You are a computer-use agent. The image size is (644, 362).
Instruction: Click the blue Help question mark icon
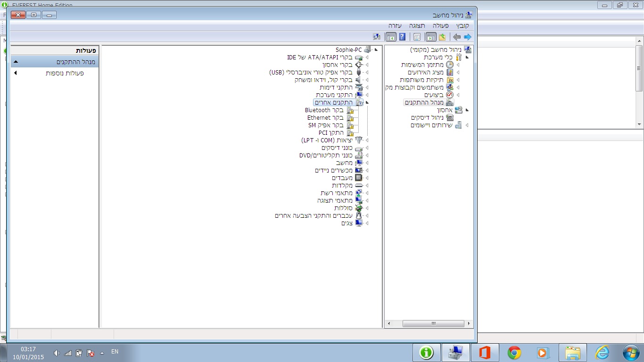click(402, 37)
